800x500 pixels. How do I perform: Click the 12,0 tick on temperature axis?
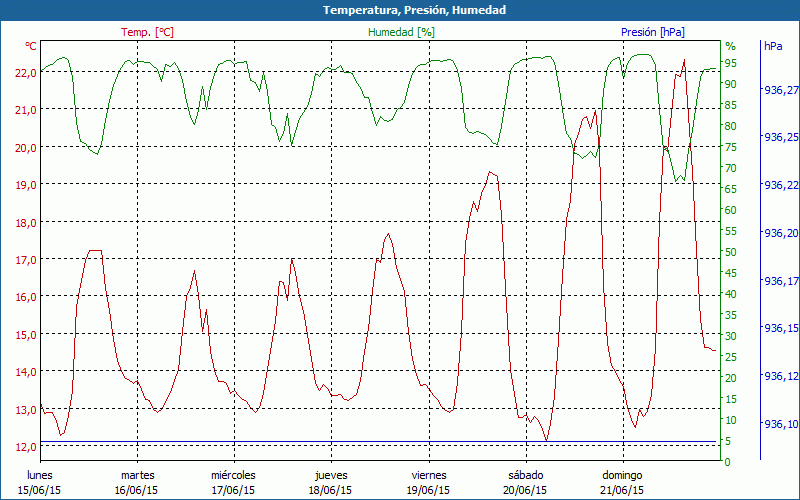(25, 446)
